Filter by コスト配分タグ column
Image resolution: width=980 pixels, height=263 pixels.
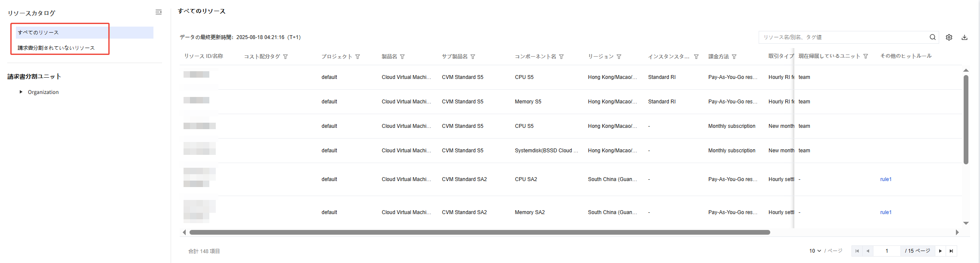click(285, 57)
